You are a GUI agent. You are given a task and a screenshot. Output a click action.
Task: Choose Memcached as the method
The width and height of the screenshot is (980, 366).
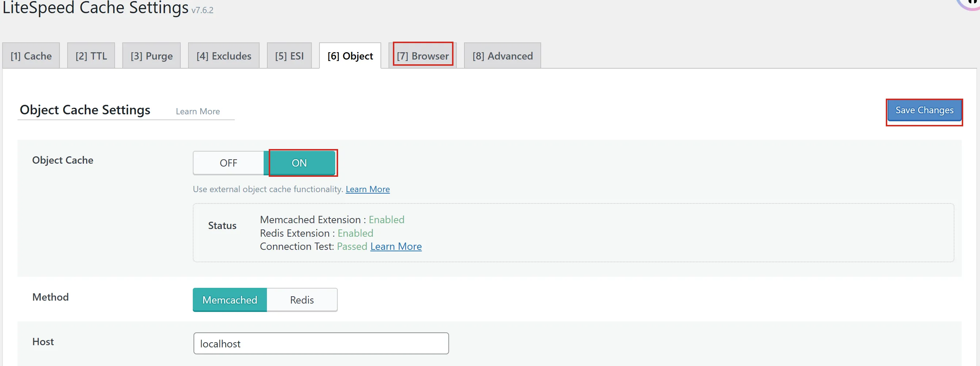pos(229,300)
